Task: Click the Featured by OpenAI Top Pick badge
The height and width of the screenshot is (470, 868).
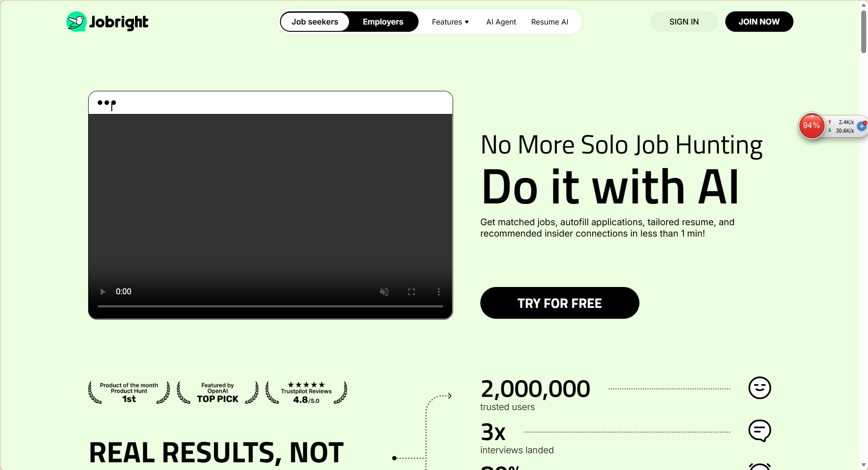Action: (218, 392)
